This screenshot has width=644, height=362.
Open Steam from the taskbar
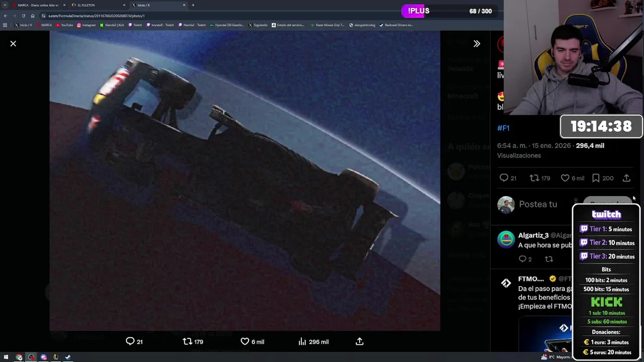(67, 357)
